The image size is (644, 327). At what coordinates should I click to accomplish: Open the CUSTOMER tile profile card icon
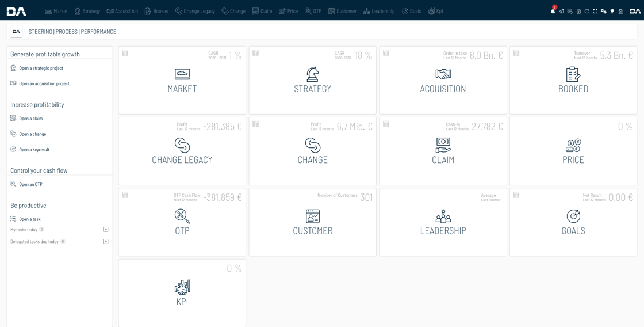313,216
